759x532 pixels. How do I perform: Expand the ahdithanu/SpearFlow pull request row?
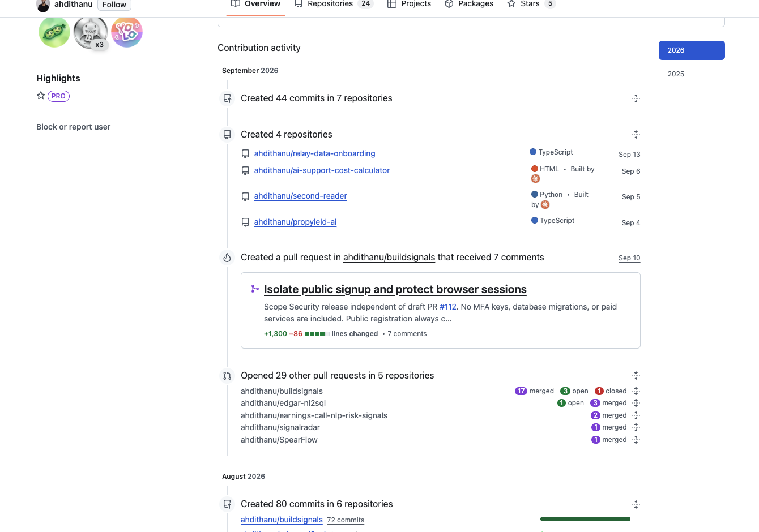coord(636,440)
